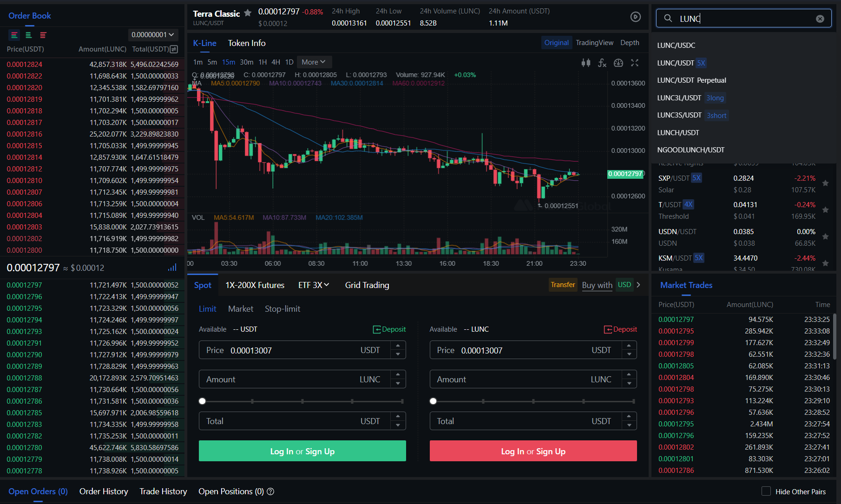
Task: Switch to Grid Trading tab
Action: point(367,285)
